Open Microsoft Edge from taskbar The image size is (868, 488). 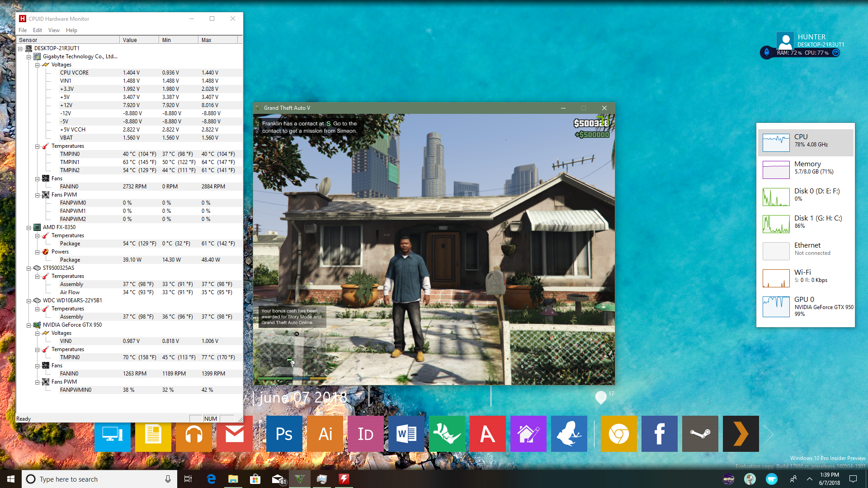tap(211, 479)
